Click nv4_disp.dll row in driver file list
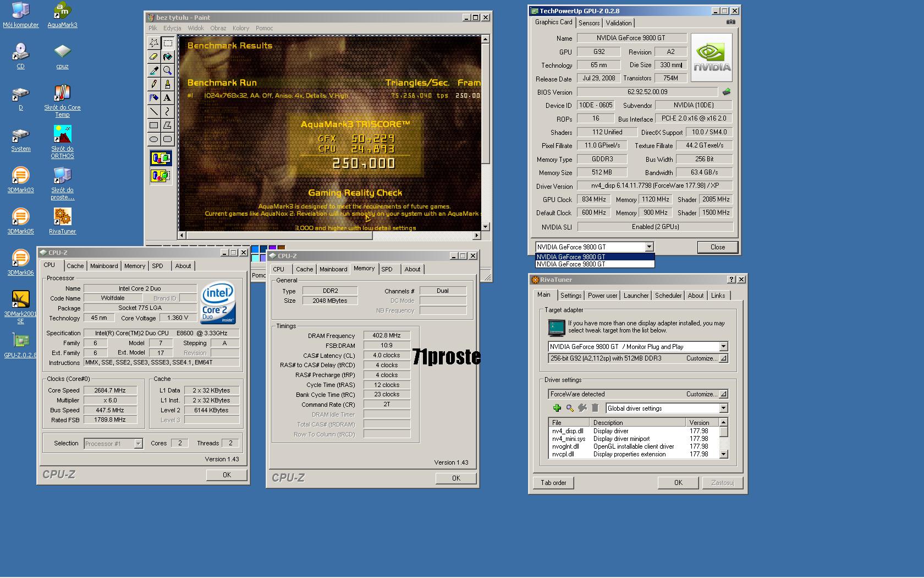 [634, 431]
